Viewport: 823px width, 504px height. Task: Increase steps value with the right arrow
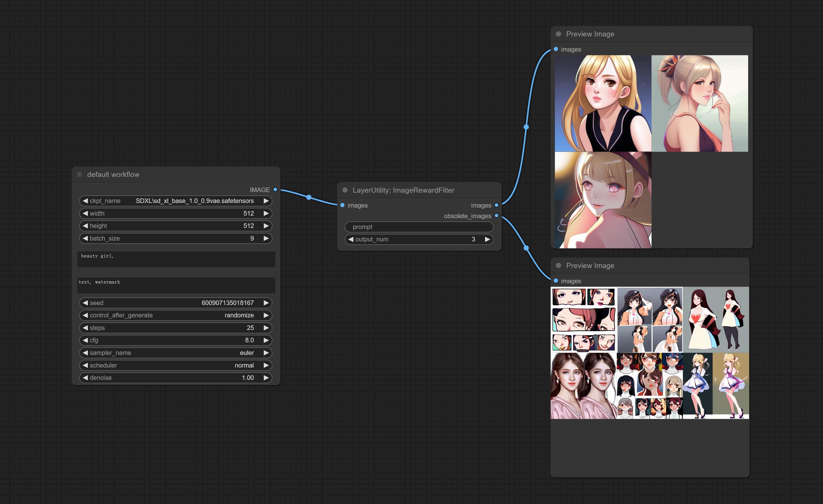[x=266, y=328]
